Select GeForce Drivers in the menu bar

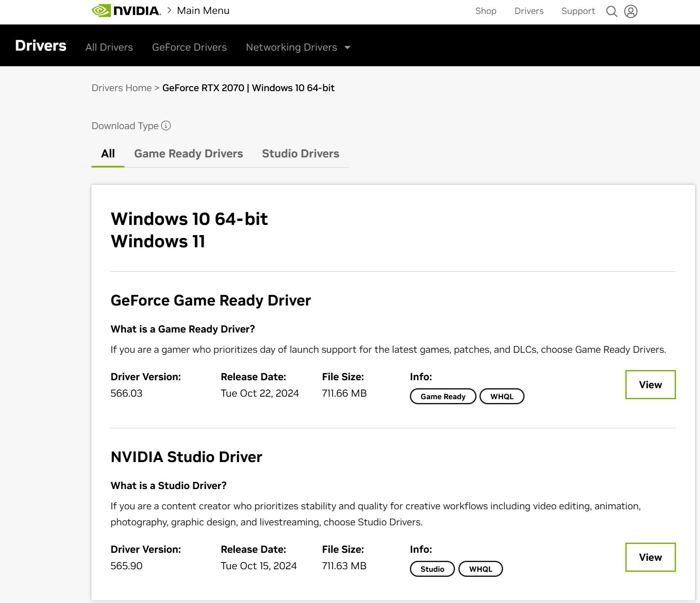(189, 47)
